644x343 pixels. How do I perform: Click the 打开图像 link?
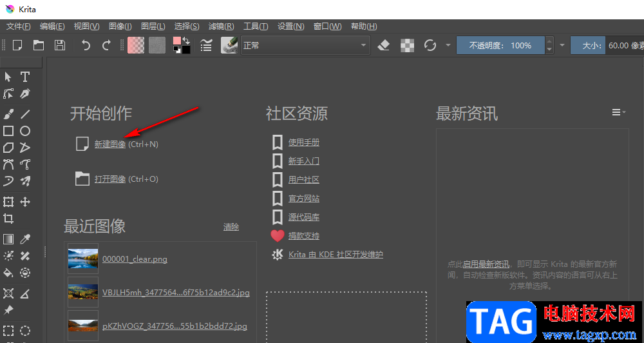110,179
